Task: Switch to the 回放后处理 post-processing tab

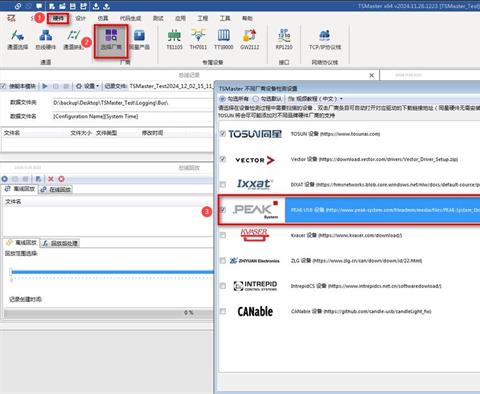Action: pos(60,243)
